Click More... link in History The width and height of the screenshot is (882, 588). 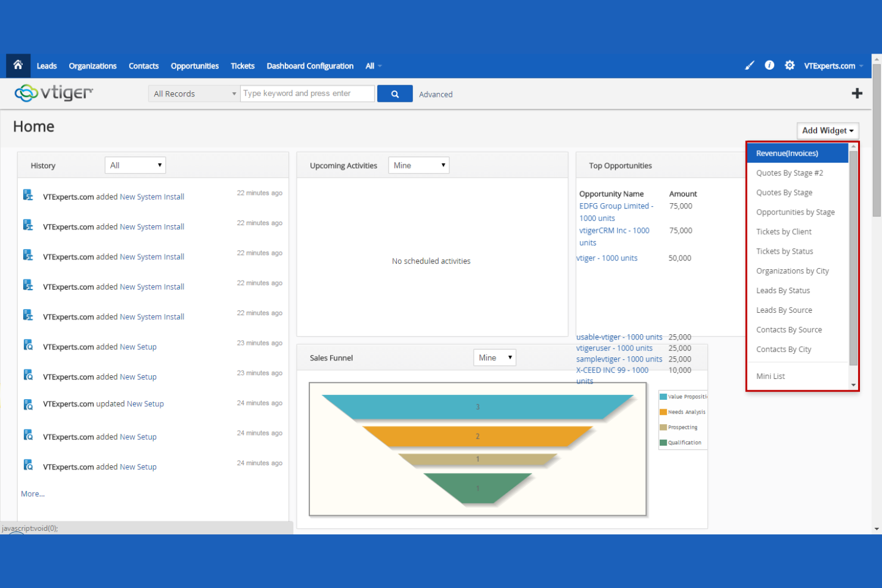[33, 494]
